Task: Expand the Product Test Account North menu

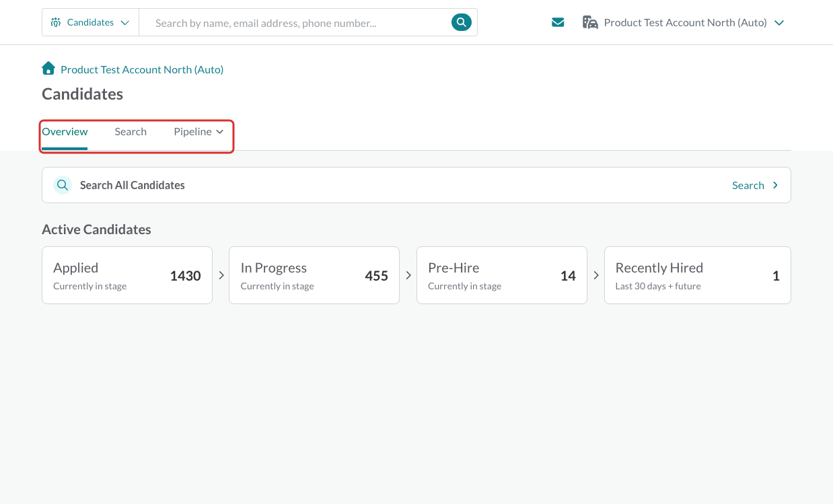Action: 684,23
